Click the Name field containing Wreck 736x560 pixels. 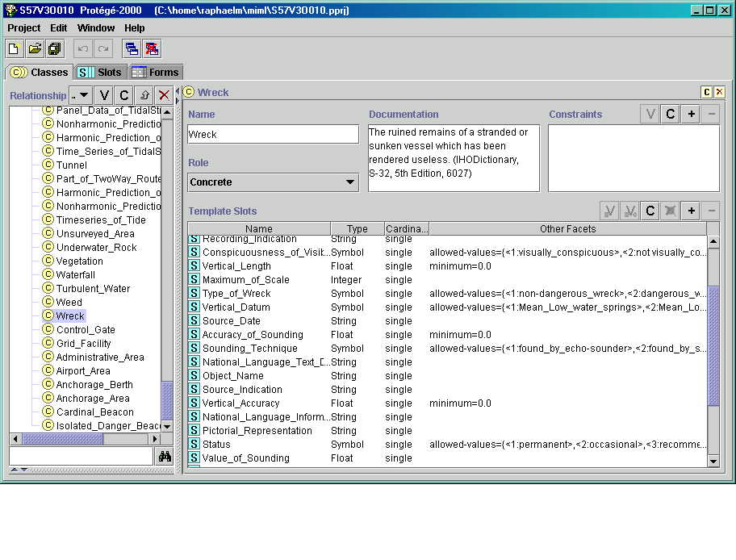(x=273, y=135)
